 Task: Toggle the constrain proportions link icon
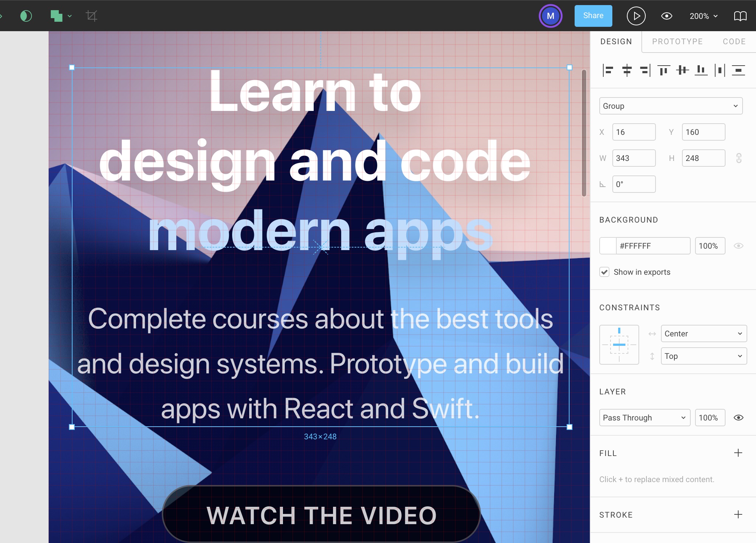(x=739, y=158)
